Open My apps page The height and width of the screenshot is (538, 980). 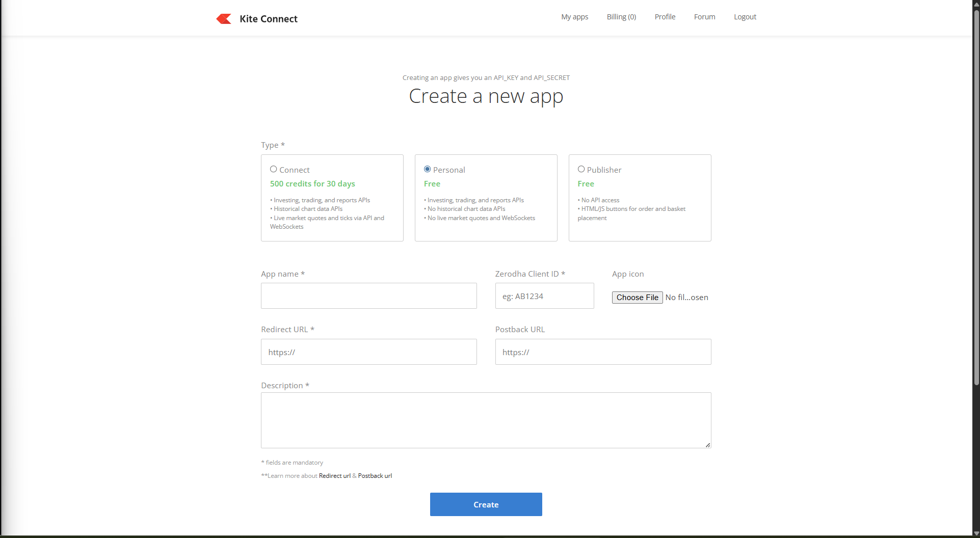574,16
